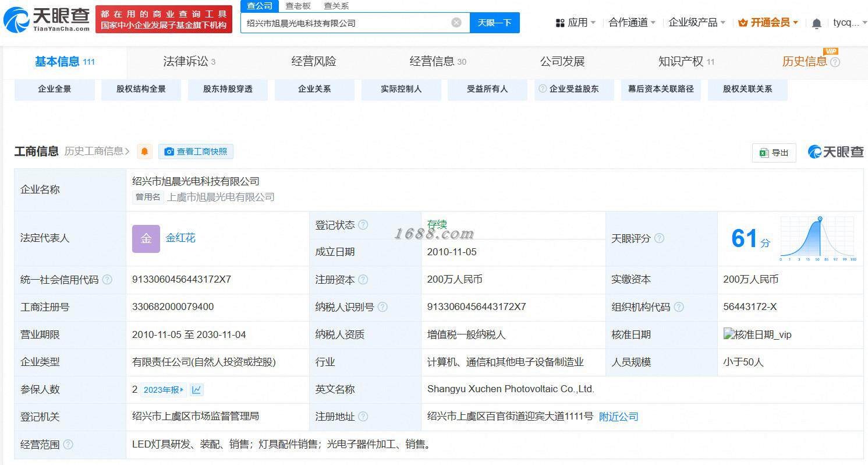Click the 工商注册号 value 330682000079400
The height and width of the screenshot is (465, 868).
173,307
